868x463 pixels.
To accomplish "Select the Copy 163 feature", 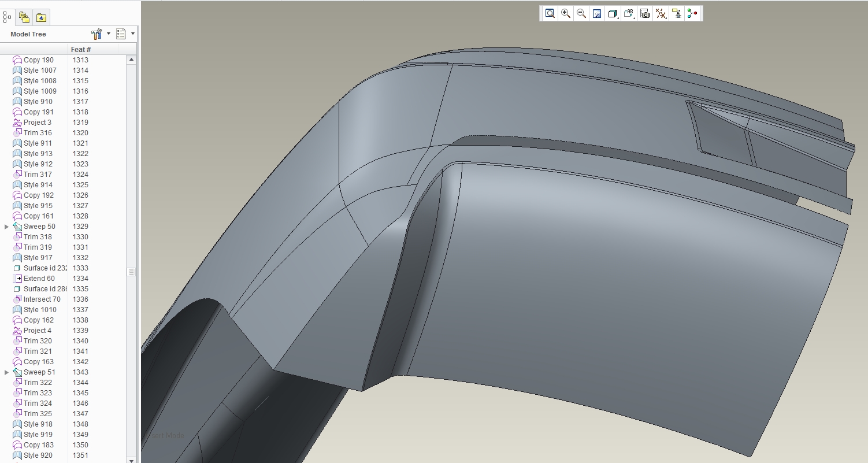I will pyautogui.click(x=39, y=362).
